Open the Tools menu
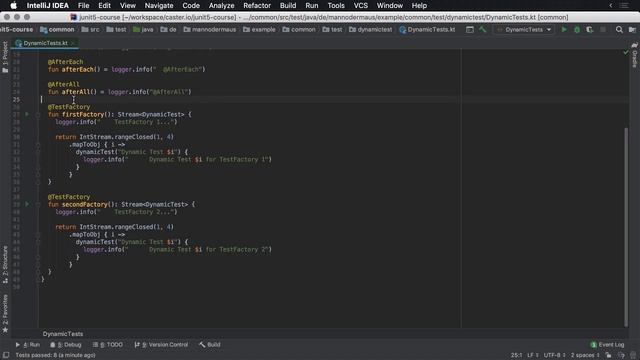 336,6
